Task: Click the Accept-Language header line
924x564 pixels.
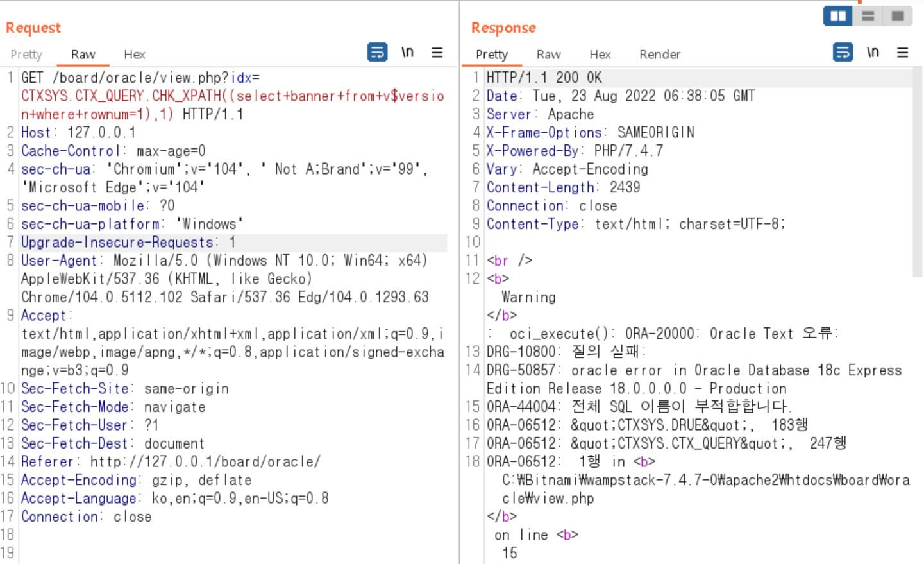Action: pyautogui.click(x=174, y=499)
